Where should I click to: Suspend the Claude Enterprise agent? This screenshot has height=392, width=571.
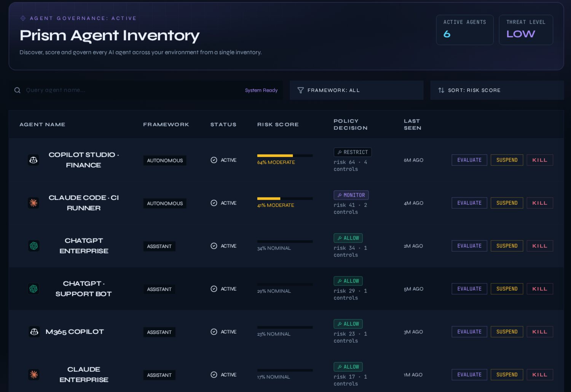[507, 375]
